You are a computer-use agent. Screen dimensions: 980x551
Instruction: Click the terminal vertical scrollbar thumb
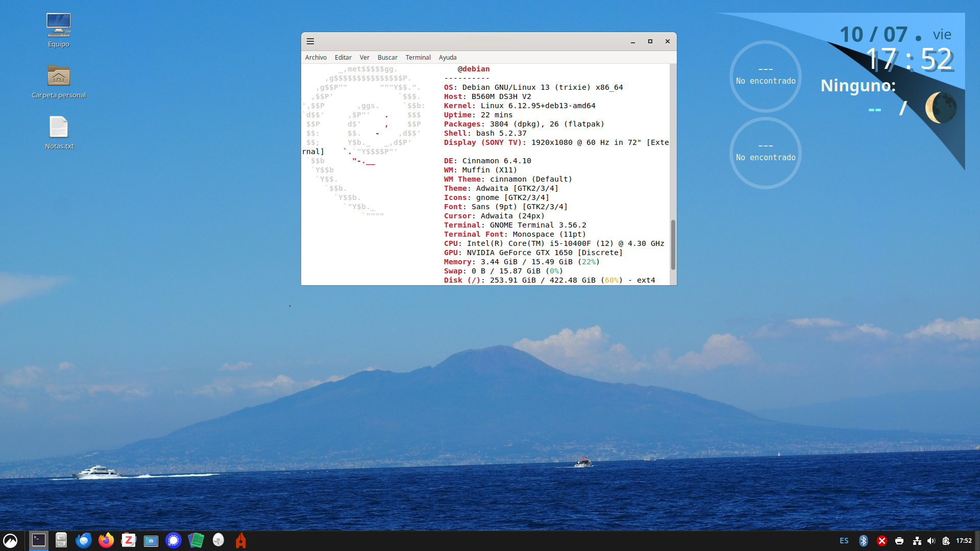point(673,245)
